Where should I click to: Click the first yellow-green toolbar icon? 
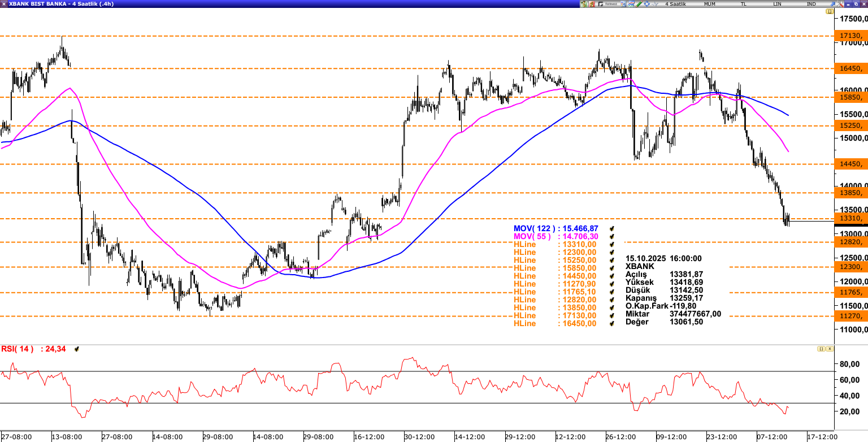(x=584, y=4)
